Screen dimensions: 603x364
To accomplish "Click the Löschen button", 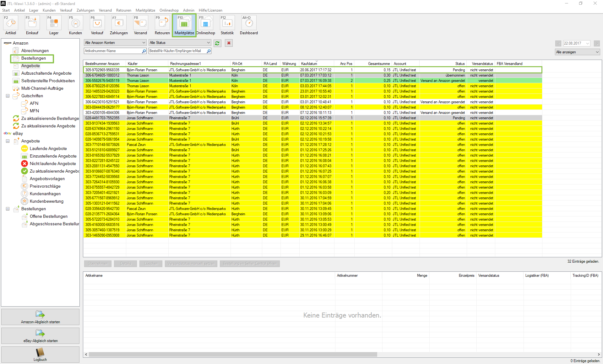I will click(151, 264).
